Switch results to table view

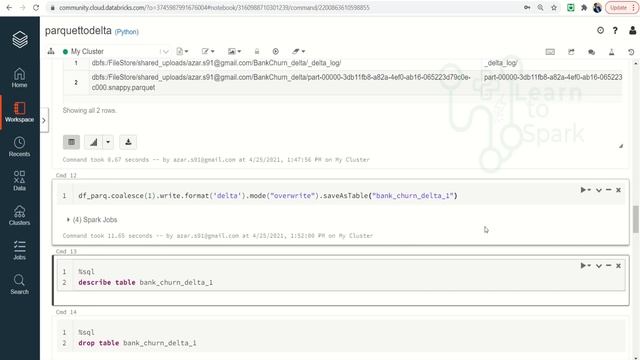click(x=71, y=142)
